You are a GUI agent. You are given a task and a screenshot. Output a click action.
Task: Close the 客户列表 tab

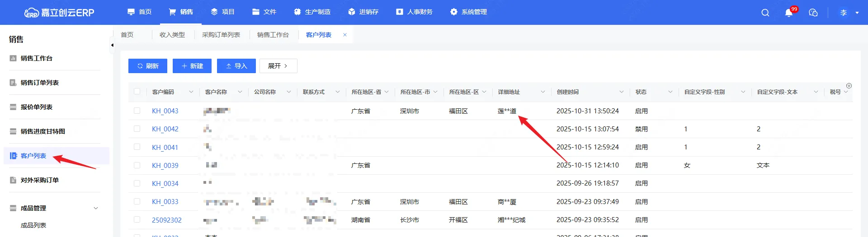345,35
